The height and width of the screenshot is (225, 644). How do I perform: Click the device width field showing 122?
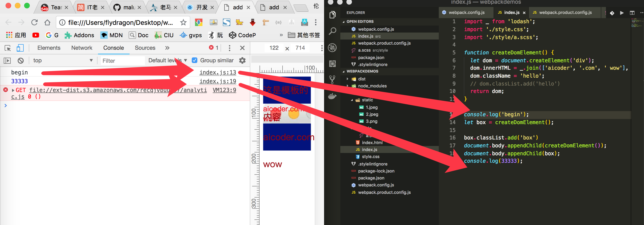pyautogui.click(x=274, y=48)
